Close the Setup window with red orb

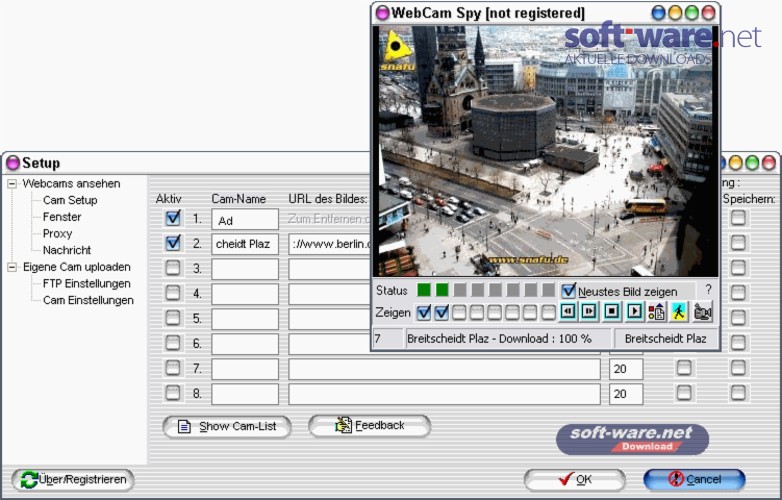coord(769,163)
